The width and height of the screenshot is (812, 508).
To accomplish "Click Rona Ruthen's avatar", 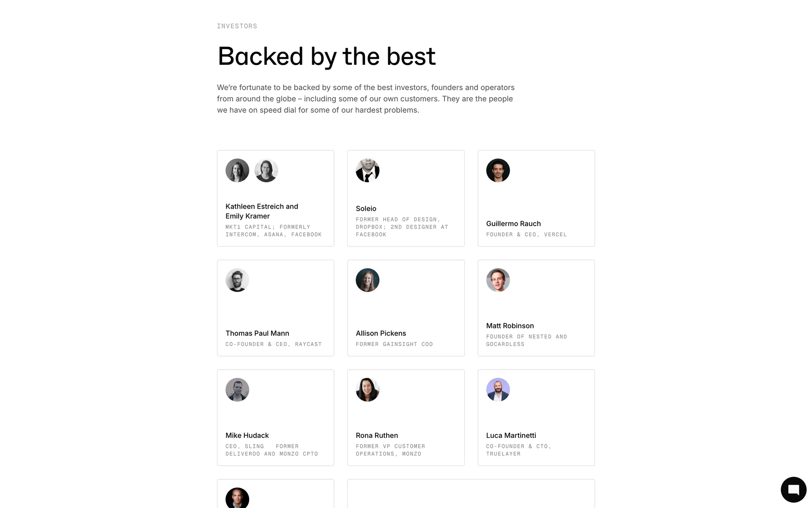I will [368, 390].
